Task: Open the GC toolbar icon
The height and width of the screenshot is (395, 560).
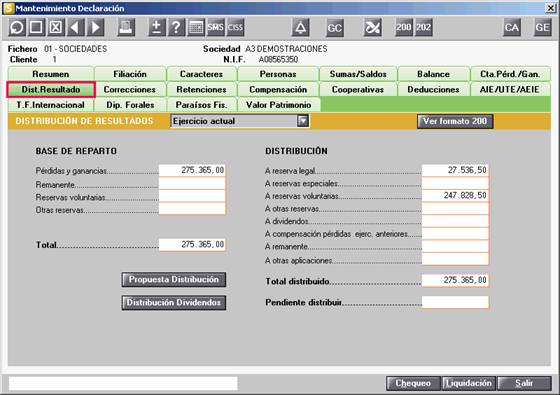Action: [x=335, y=28]
